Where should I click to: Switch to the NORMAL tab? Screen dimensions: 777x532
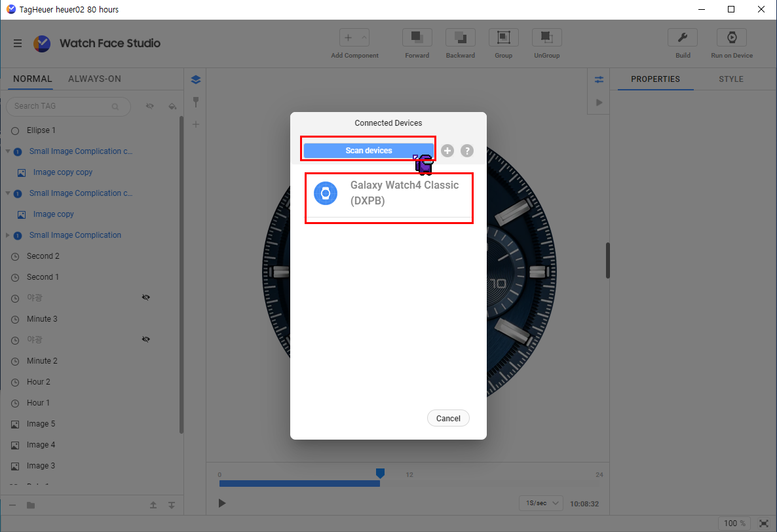[x=33, y=79]
